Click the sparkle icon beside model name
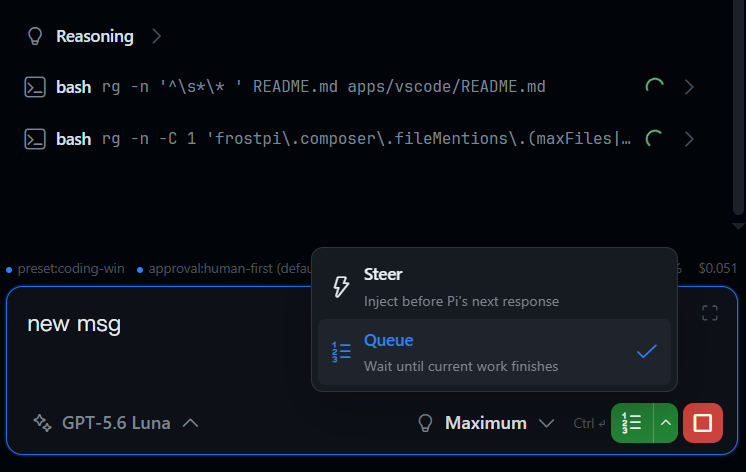The height and width of the screenshot is (472, 746). (42, 423)
